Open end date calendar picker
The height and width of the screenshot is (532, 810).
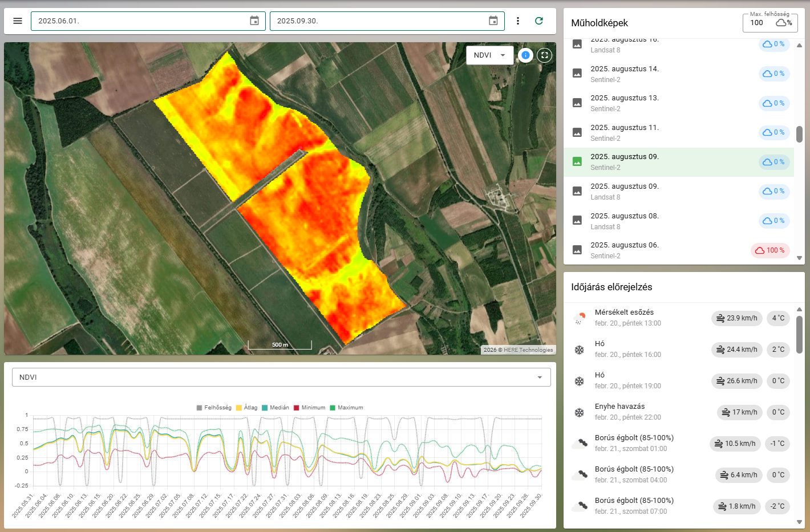point(493,21)
